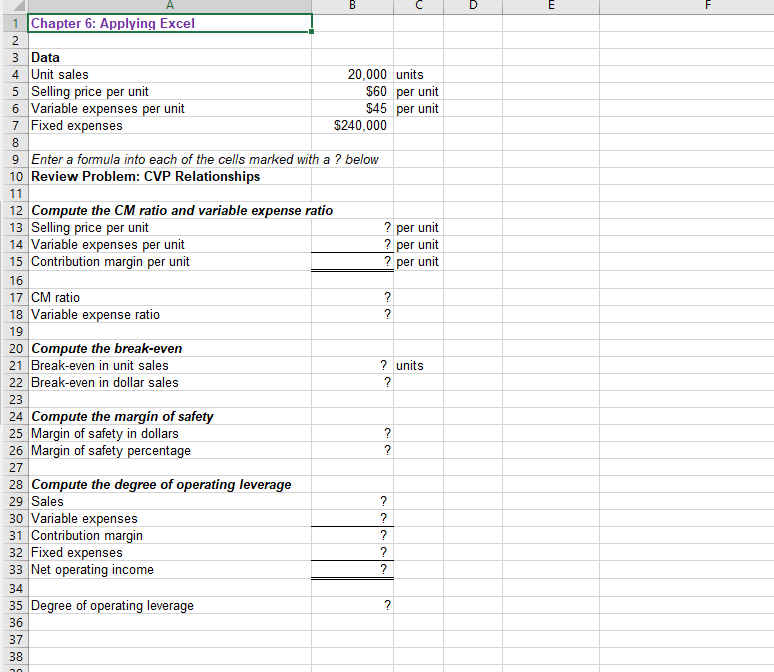Click 'Break-even in dollar sales' label
The width and height of the screenshot is (774, 672).
point(170,382)
